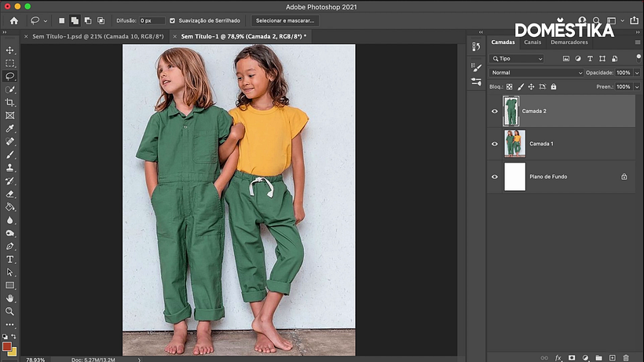
Task: Select the Plano de Fundo layer thumbnail
Action: click(x=514, y=177)
